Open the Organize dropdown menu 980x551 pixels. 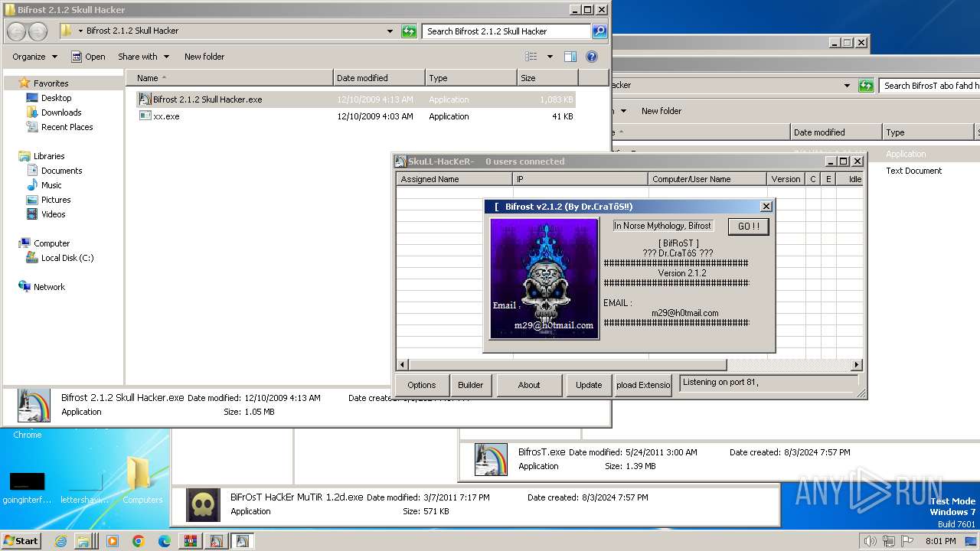(x=34, y=57)
